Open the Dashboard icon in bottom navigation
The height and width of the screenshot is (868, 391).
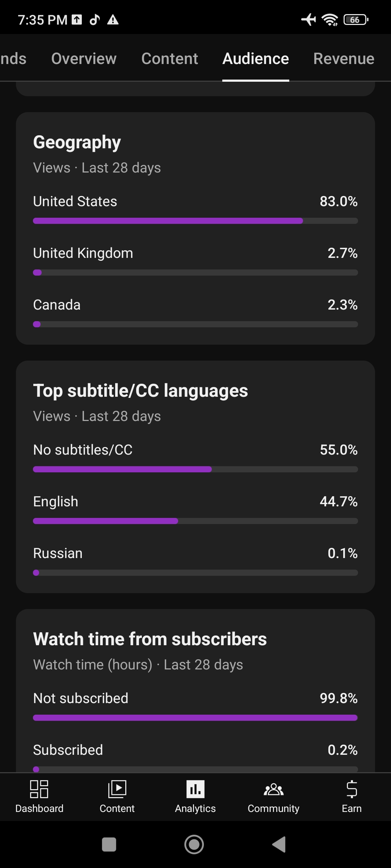[39, 789]
